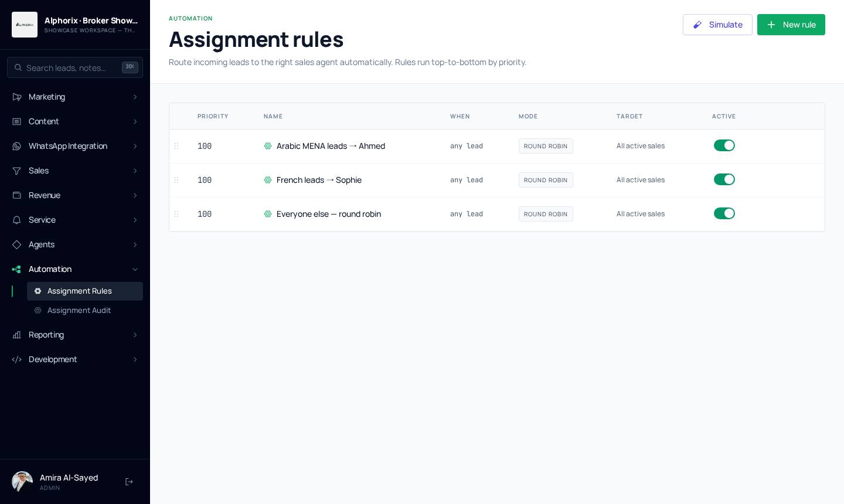
Task: Click the Development code brackets icon
Action: pyautogui.click(x=16, y=359)
